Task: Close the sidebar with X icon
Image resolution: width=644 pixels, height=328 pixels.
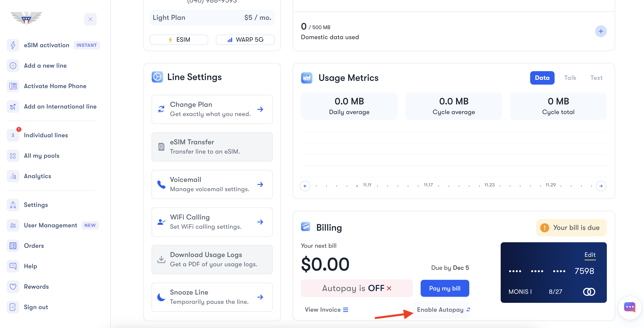Action: tap(90, 19)
